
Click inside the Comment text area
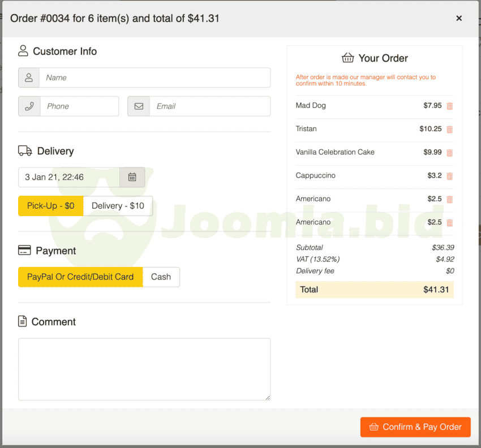144,369
